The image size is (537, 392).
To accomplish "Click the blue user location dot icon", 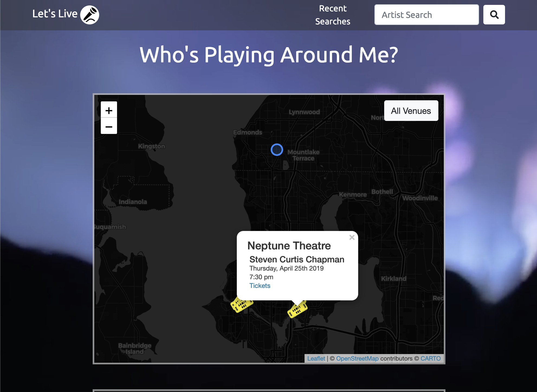I will [x=276, y=149].
